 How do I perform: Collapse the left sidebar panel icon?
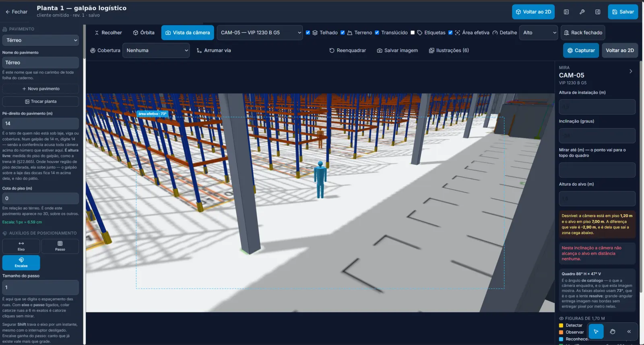(566, 12)
